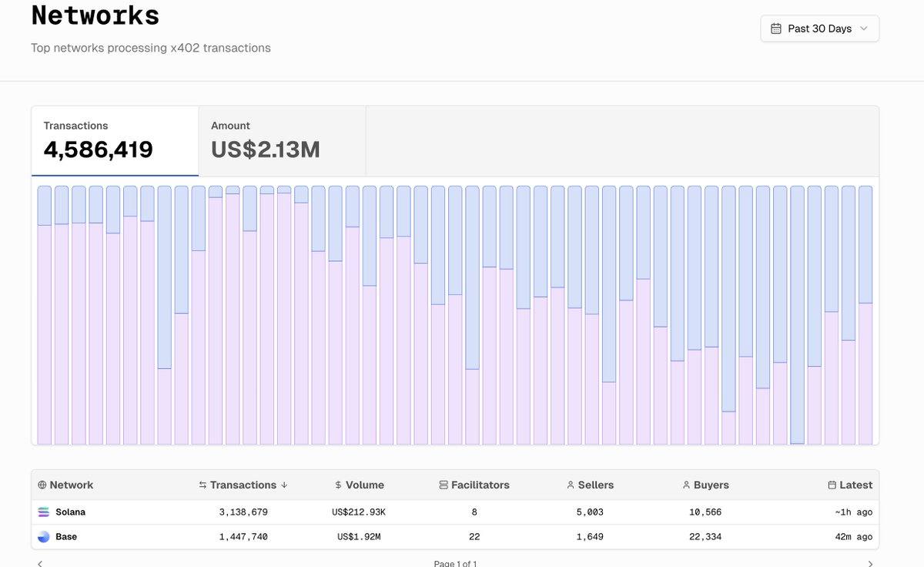
Task: Click the first bar in the chart
Action: click(45, 315)
